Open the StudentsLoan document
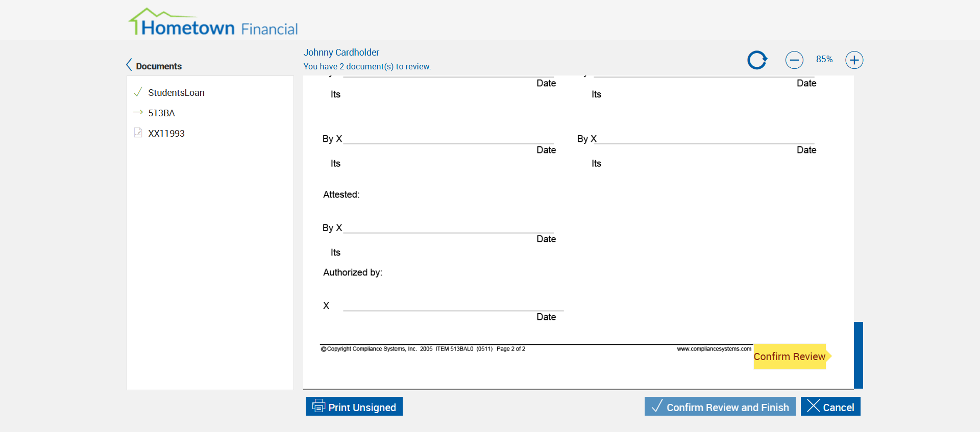This screenshot has width=980, height=432. (176, 93)
